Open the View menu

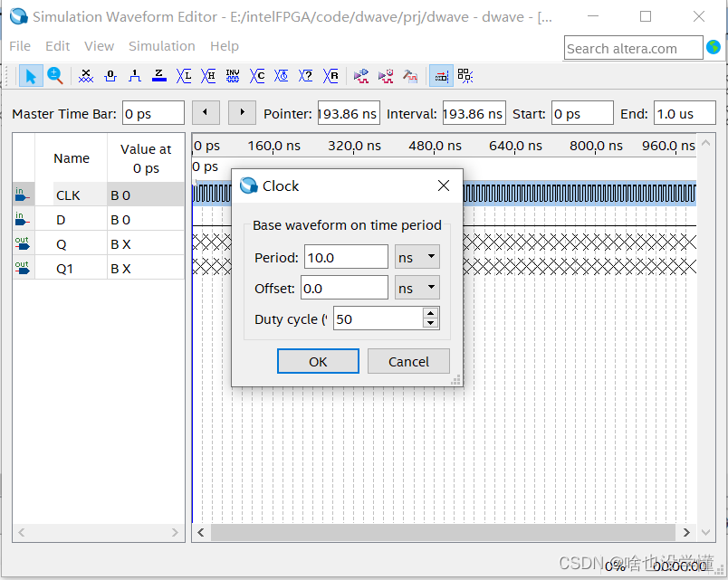pos(99,46)
